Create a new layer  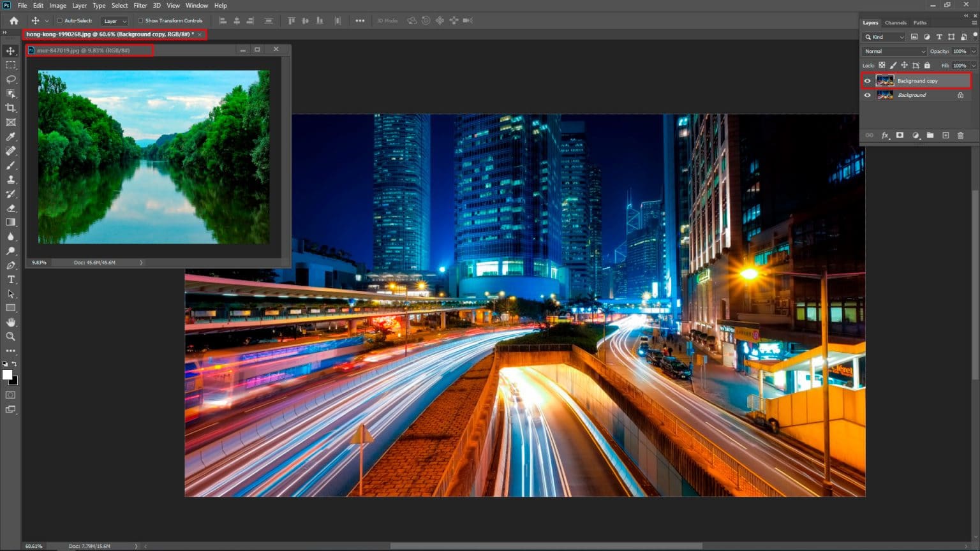tap(946, 135)
